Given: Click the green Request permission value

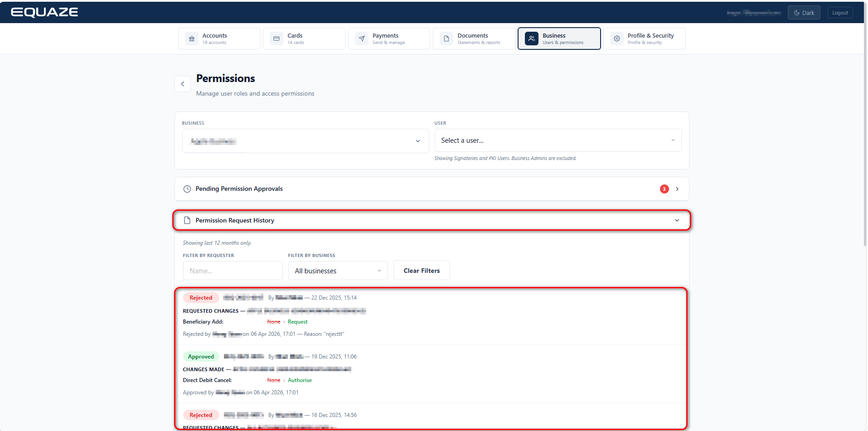Looking at the screenshot, I should (298, 322).
